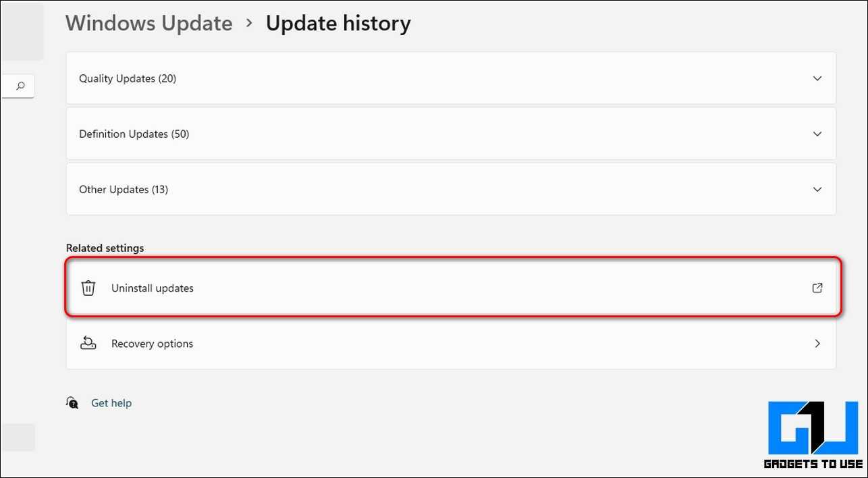Expand Definition Updates using the chevron arrow

coord(817,134)
